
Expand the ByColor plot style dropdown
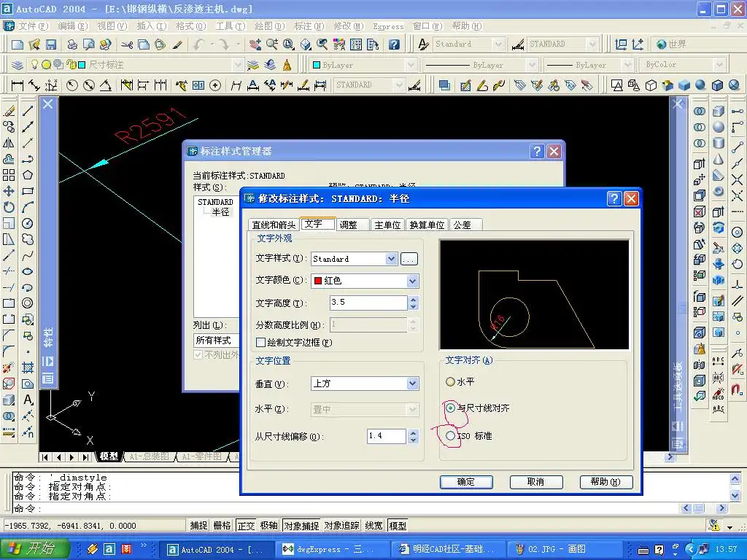point(719,65)
